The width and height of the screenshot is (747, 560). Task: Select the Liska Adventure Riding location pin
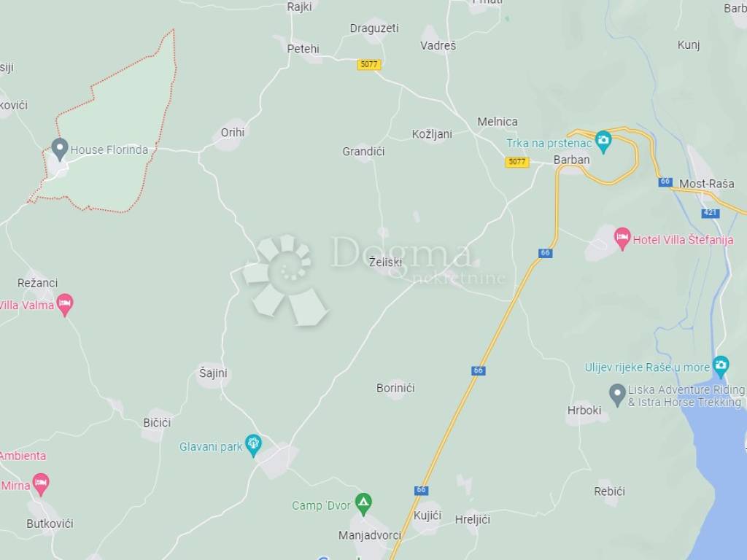[617, 395]
